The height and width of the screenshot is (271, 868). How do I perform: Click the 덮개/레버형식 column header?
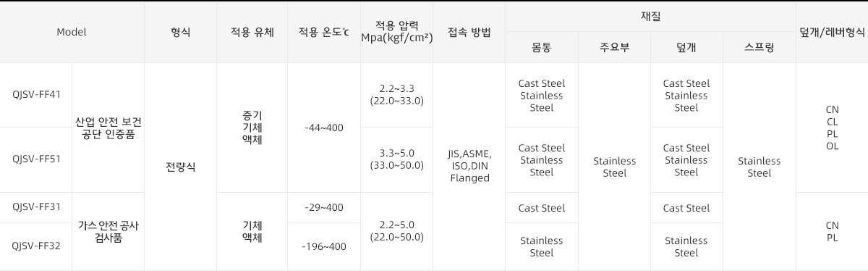click(x=832, y=32)
